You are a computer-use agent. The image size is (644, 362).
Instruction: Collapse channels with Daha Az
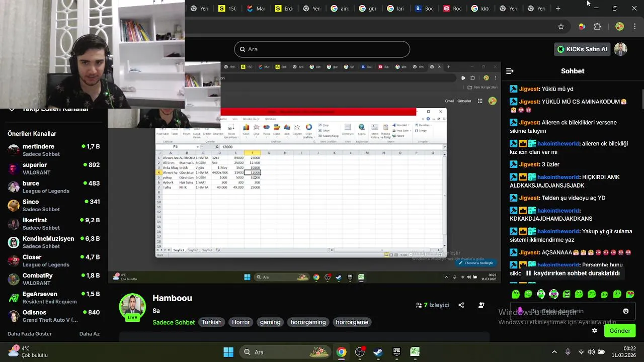[x=90, y=334]
